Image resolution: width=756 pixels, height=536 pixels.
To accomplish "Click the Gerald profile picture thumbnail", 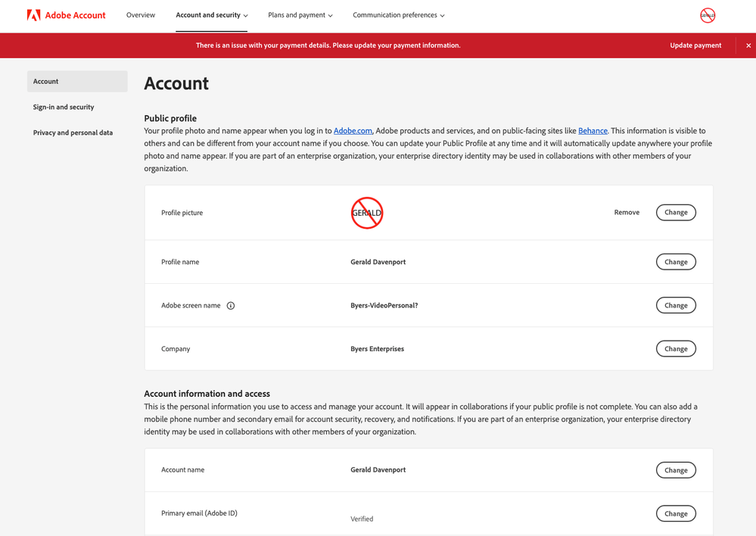I will (367, 213).
